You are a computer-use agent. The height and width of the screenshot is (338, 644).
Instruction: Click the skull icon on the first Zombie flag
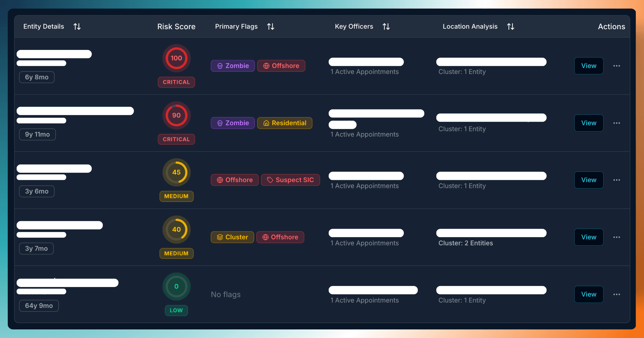pyautogui.click(x=220, y=66)
